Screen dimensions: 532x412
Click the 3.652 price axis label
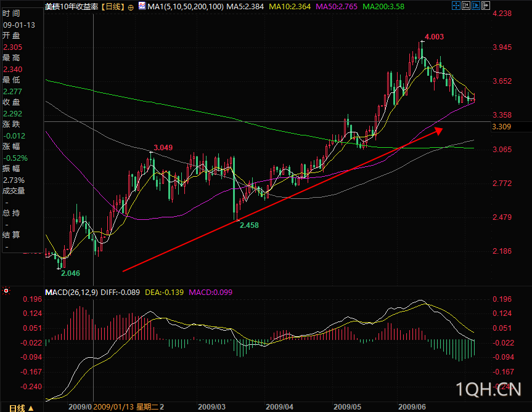click(502, 81)
